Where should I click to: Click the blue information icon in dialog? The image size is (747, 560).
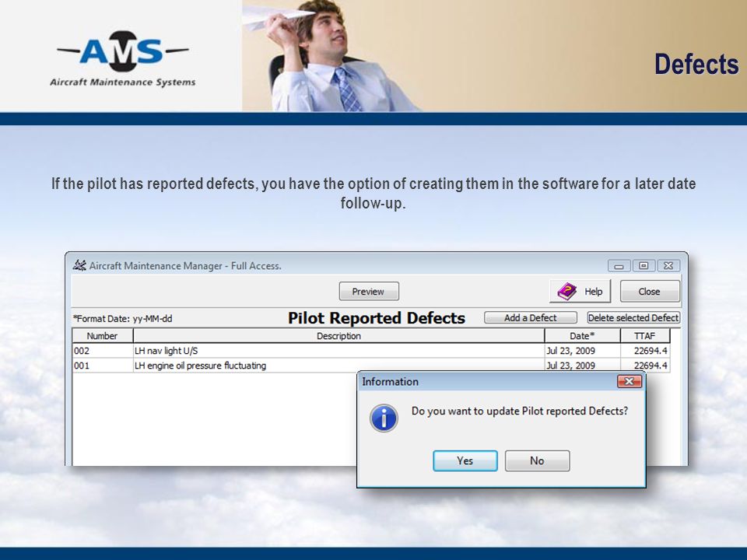tap(384, 418)
